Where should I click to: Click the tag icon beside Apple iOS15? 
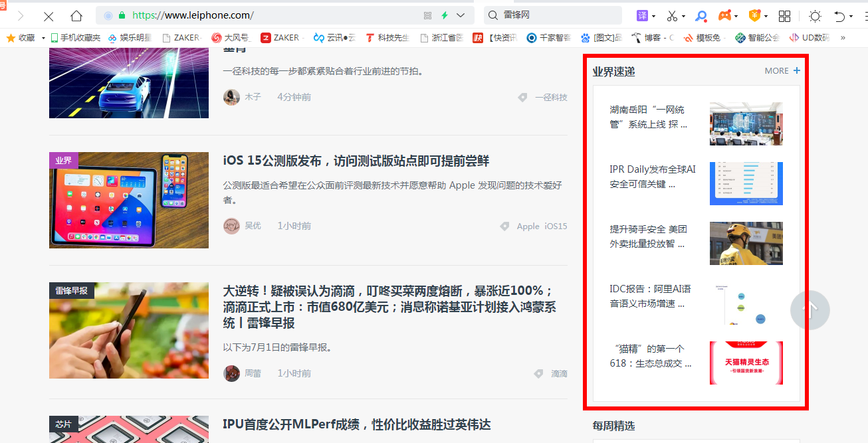tap(505, 226)
